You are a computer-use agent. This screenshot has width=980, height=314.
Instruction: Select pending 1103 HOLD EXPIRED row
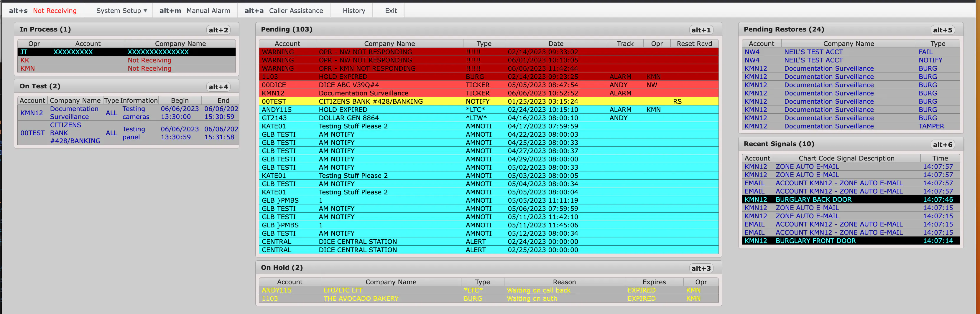pyautogui.click(x=489, y=77)
